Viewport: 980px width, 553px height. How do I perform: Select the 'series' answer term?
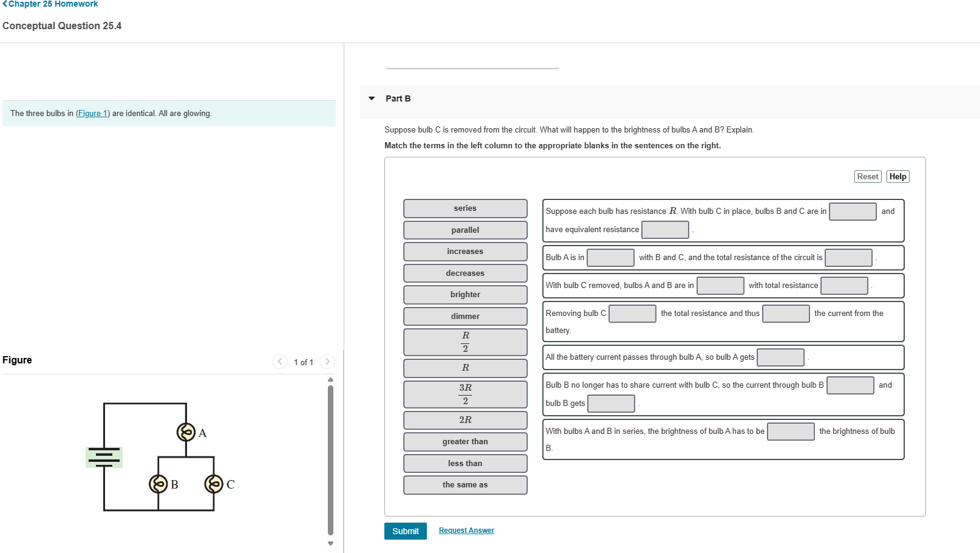coord(464,208)
